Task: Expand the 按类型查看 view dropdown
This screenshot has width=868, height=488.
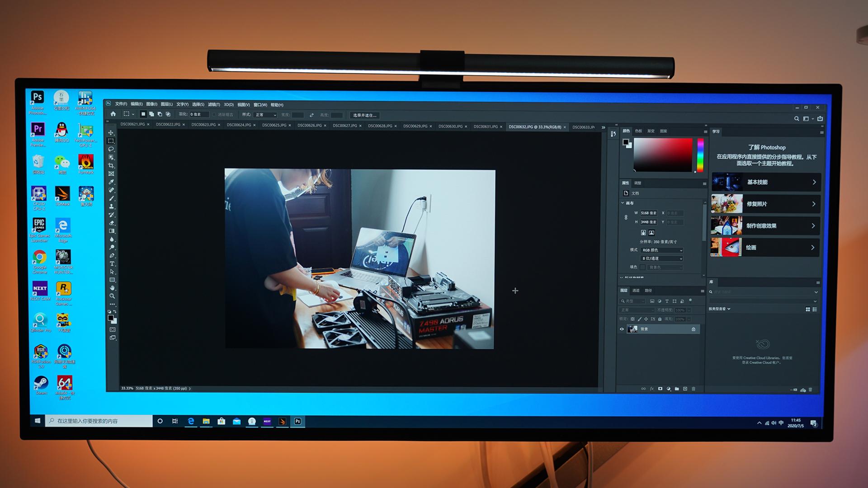Action: 719,309
